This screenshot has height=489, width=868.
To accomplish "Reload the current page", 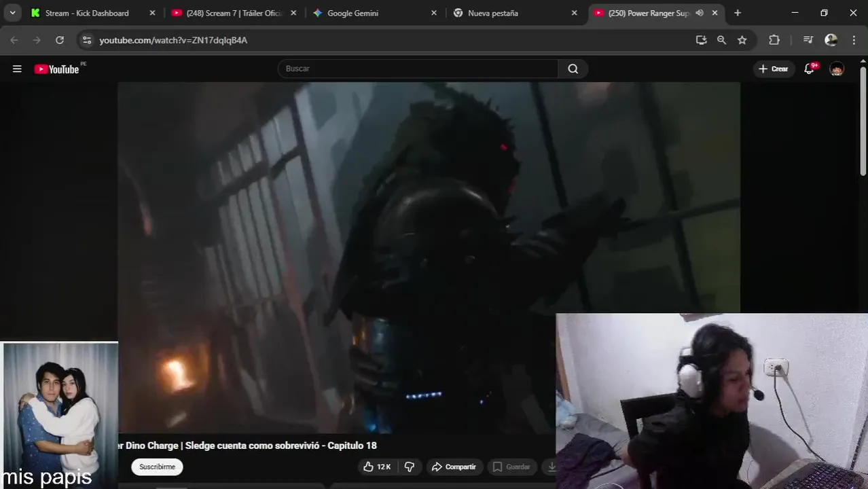I will [60, 40].
